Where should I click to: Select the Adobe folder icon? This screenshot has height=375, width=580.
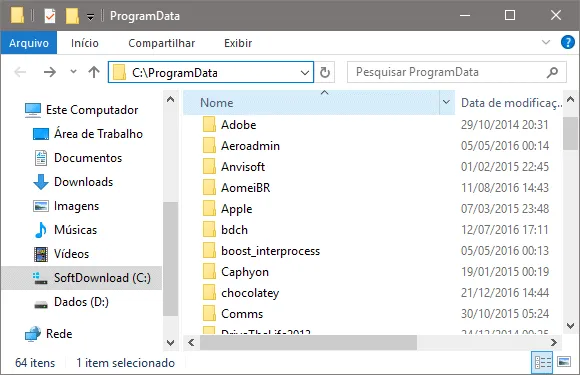click(x=209, y=124)
